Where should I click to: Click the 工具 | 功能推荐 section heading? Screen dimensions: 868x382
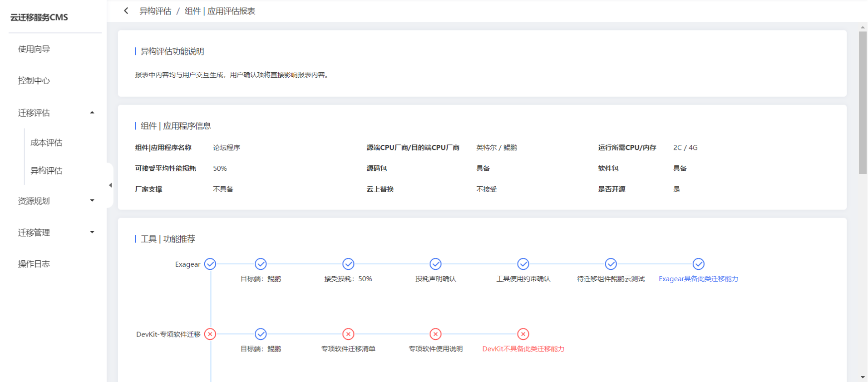point(168,239)
